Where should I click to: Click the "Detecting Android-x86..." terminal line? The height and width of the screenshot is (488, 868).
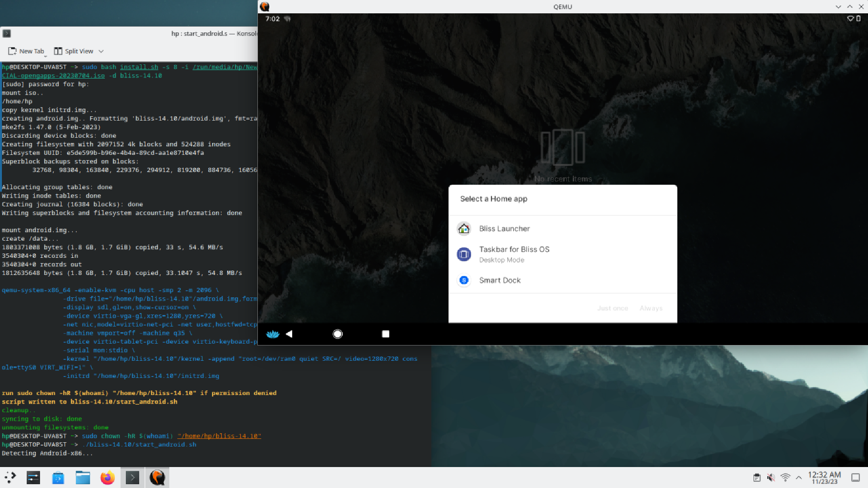coord(48,453)
